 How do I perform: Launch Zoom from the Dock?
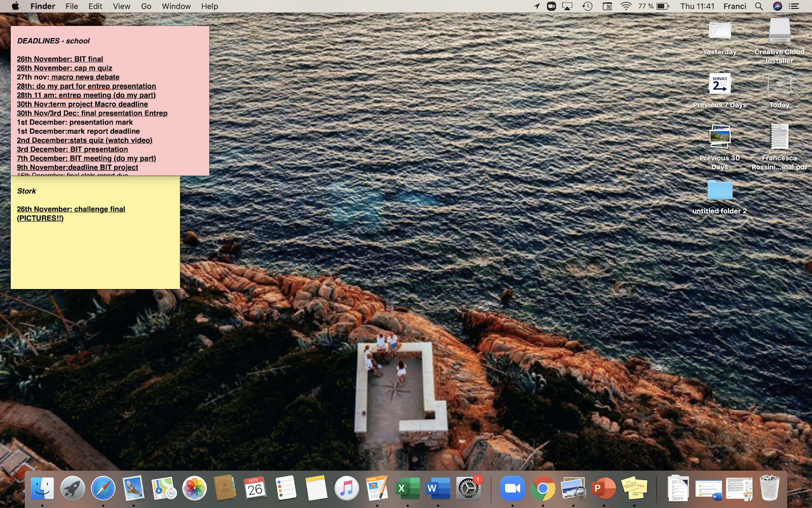513,489
